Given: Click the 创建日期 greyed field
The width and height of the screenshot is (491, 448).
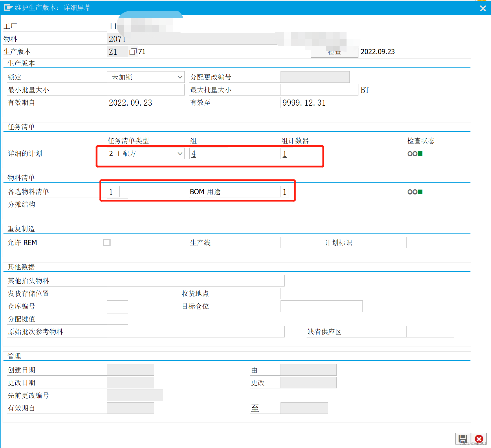Looking at the screenshot, I should pyautogui.click(x=131, y=370).
